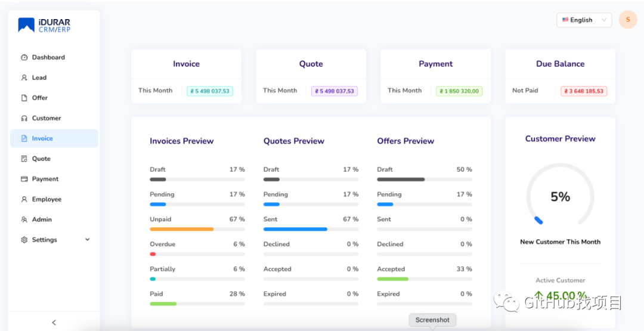Click the Customer headset icon
644x331 pixels.
(24, 119)
